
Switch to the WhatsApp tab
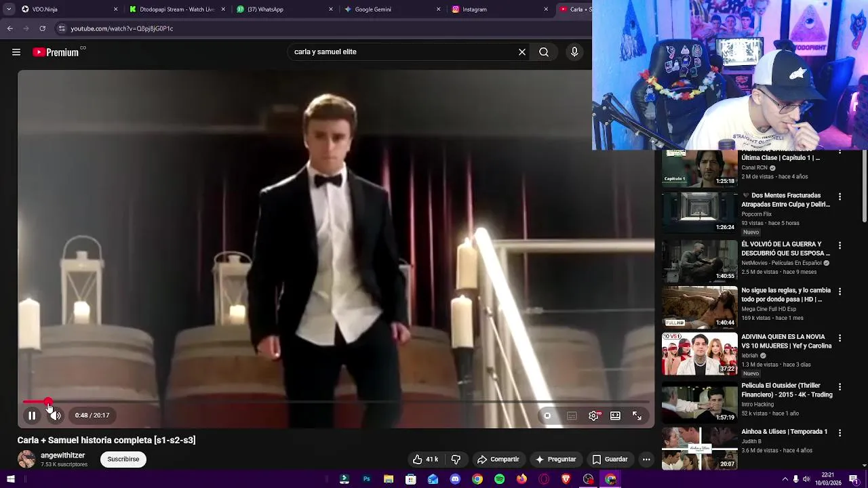point(283,9)
